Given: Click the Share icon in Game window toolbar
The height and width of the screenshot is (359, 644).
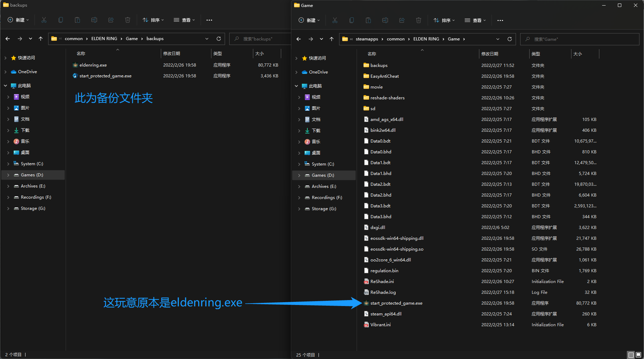Looking at the screenshot, I should click(402, 20).
